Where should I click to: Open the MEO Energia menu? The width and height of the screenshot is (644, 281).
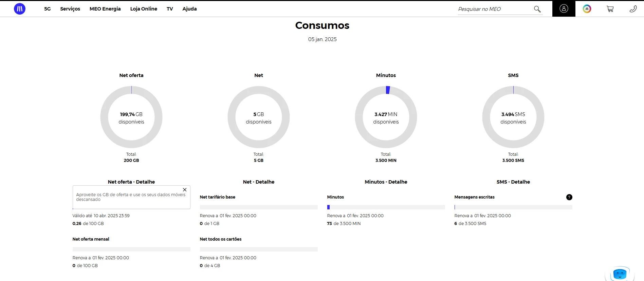click(105, 9)
